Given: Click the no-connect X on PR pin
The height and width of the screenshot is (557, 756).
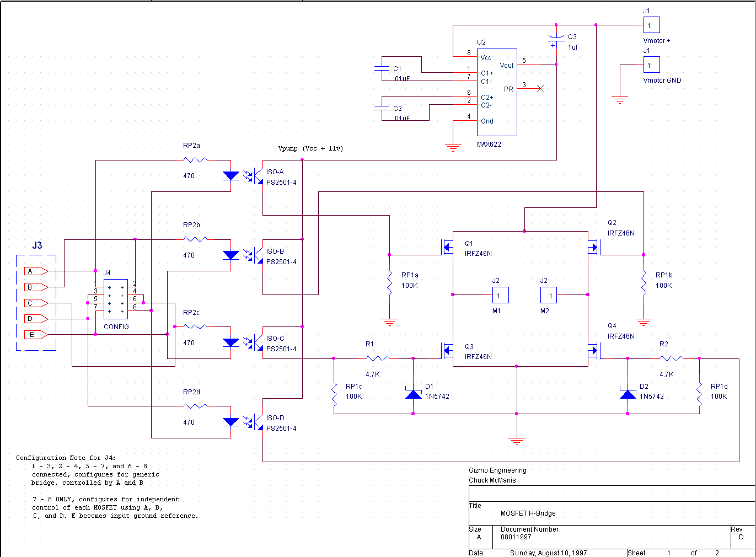Looking at the screenshot, I should coord(540,89).
